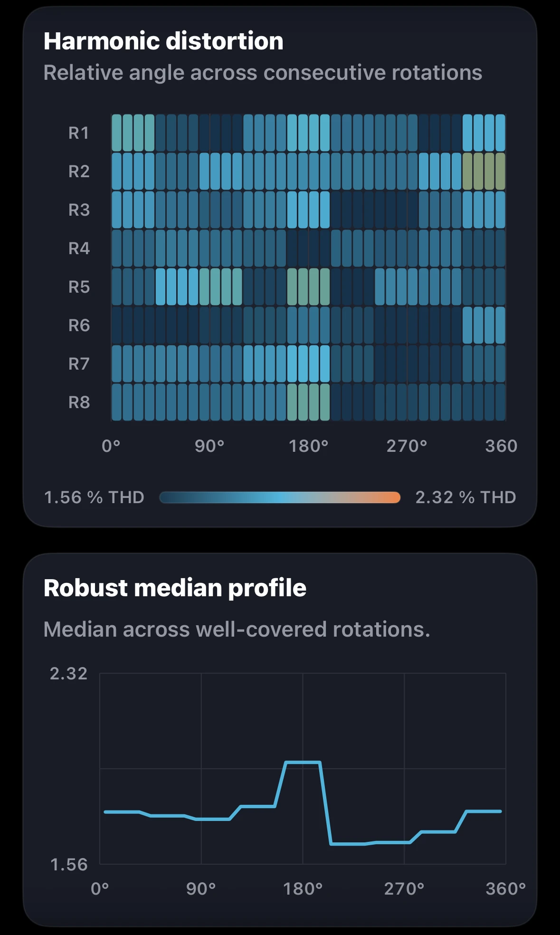Tap the heatmap 270° axis label
The width and height of the screenshot is (560, 935).
(x=407, y=446)
